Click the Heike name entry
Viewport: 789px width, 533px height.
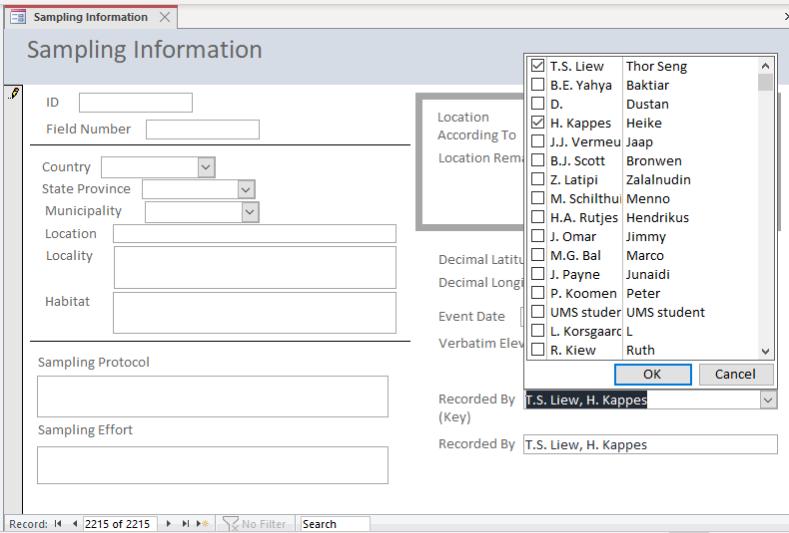pos(644,123)
